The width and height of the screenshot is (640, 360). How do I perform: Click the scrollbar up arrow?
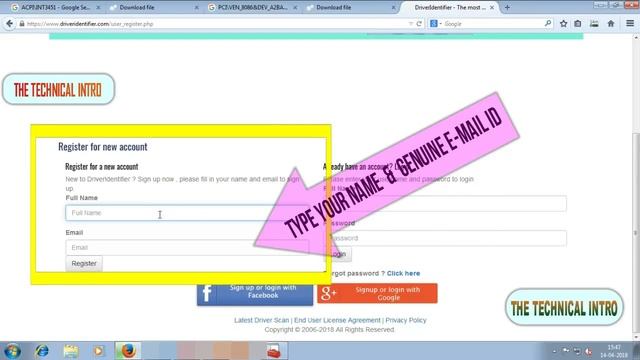[x=636, y=38]
